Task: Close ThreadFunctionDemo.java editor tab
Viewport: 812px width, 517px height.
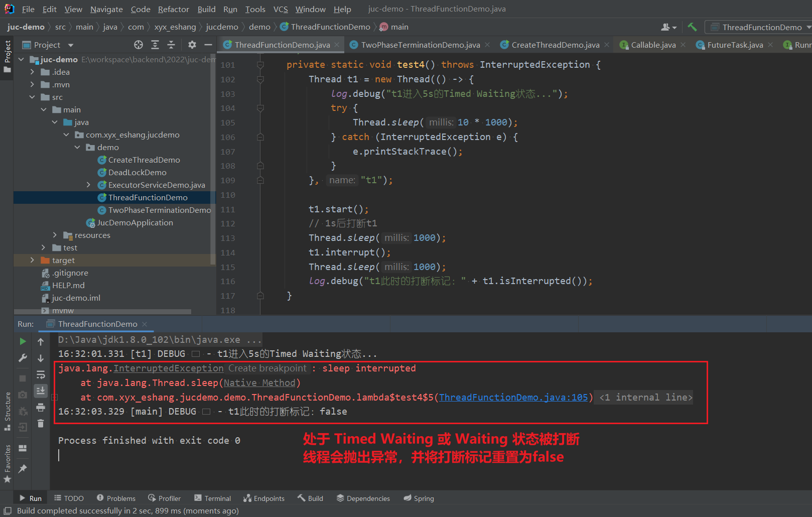Action: tap(337, 45)
